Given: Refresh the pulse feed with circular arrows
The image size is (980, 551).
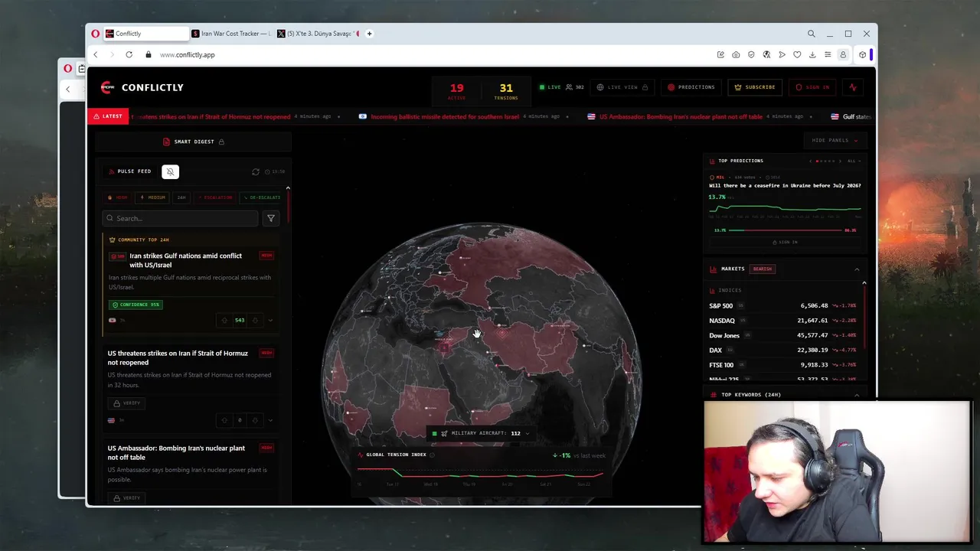Looking at the screenshot, I should pyautogui.click(x=256, y=171).
